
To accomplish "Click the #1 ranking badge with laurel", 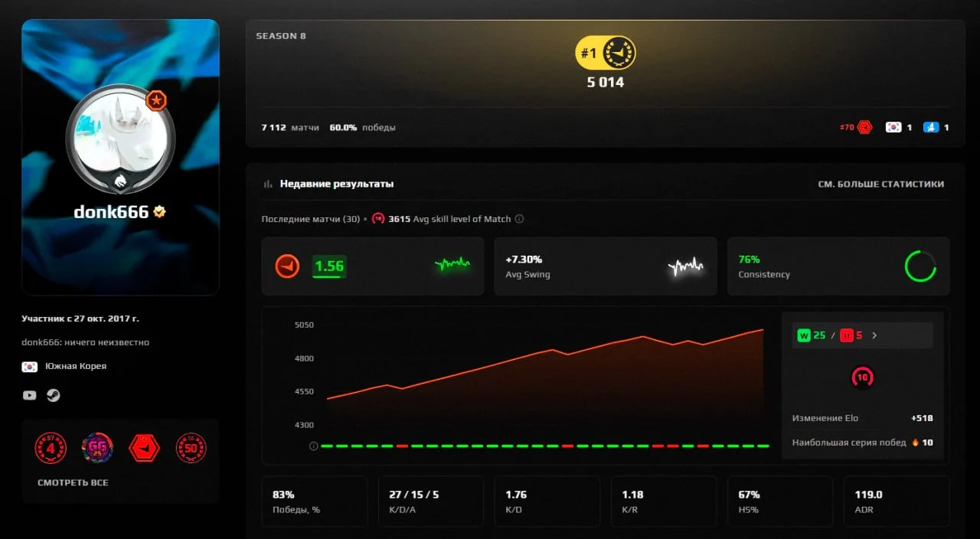I will 606,54.
